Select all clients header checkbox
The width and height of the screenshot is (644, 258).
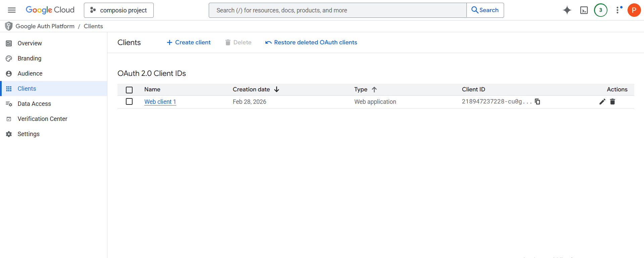129,90
